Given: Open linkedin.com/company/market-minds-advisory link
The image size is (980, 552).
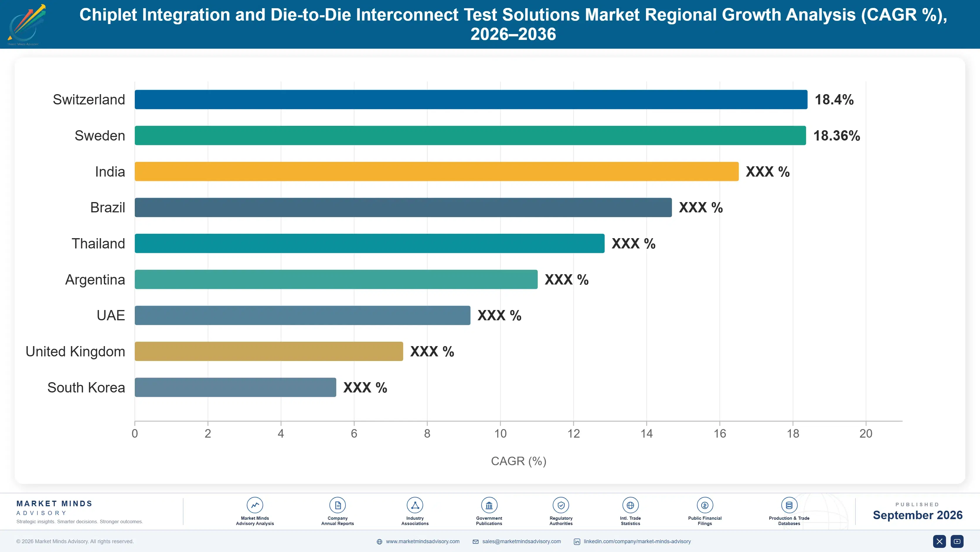Looking at the screenshot, I should coord(637,541).
